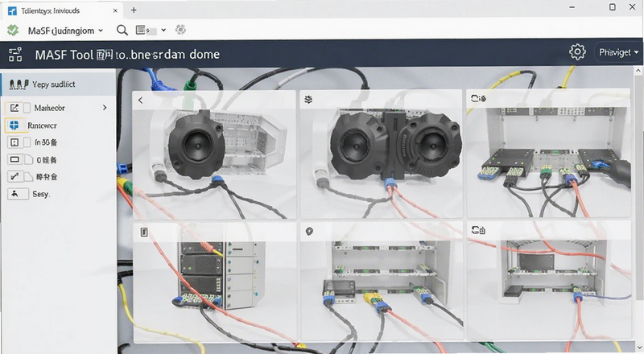Toggle the checkbox beside Marhecor

[27, 108]
